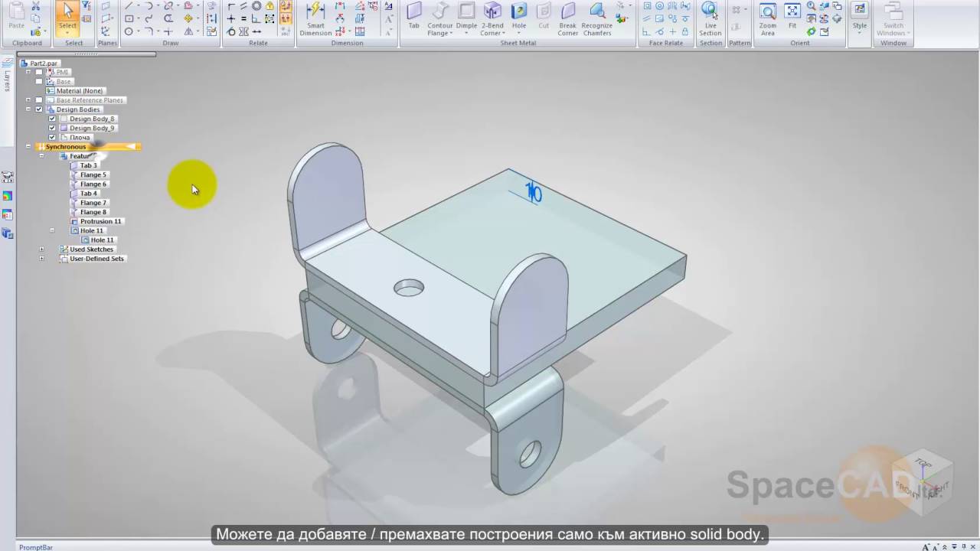Click the sensors icon in left sidebar

8,178
